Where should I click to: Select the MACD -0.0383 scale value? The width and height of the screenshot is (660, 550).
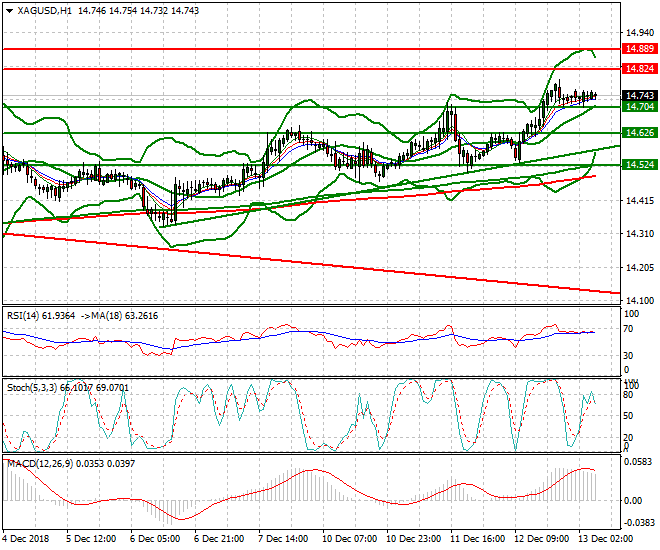pyautogui.click(x=639, y=523)
